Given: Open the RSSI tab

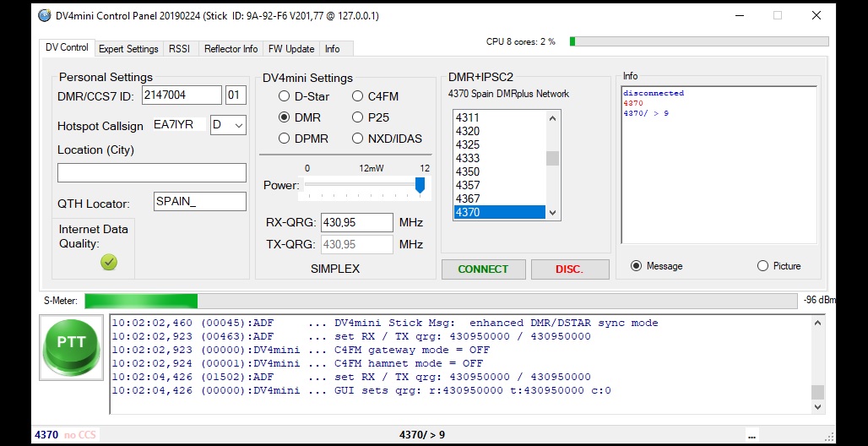Looking at the screenshot, I should click(179, 49).
